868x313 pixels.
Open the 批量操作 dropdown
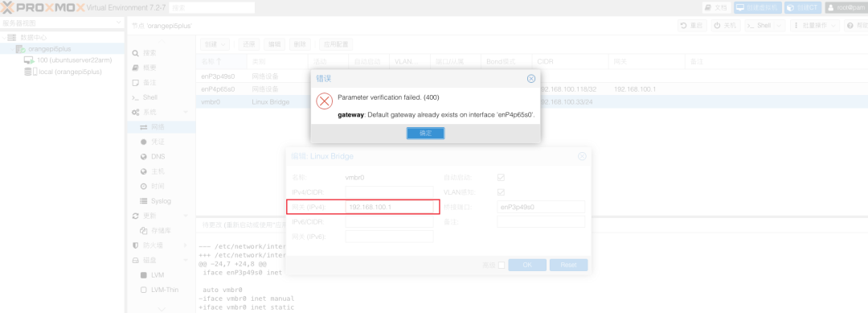pos(814,26)
